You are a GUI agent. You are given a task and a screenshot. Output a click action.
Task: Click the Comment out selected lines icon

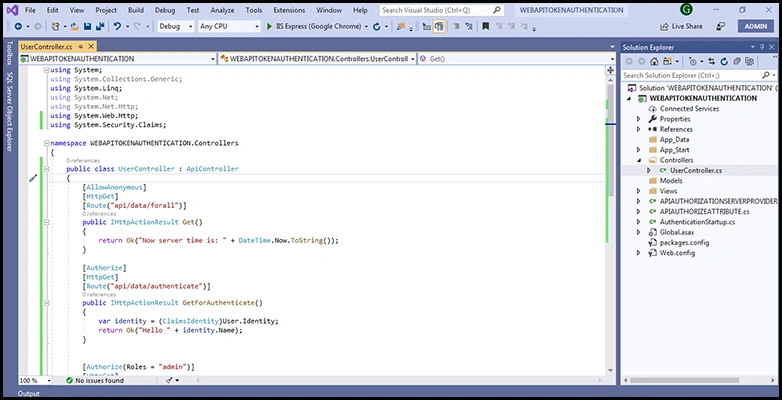click(456, 26)
